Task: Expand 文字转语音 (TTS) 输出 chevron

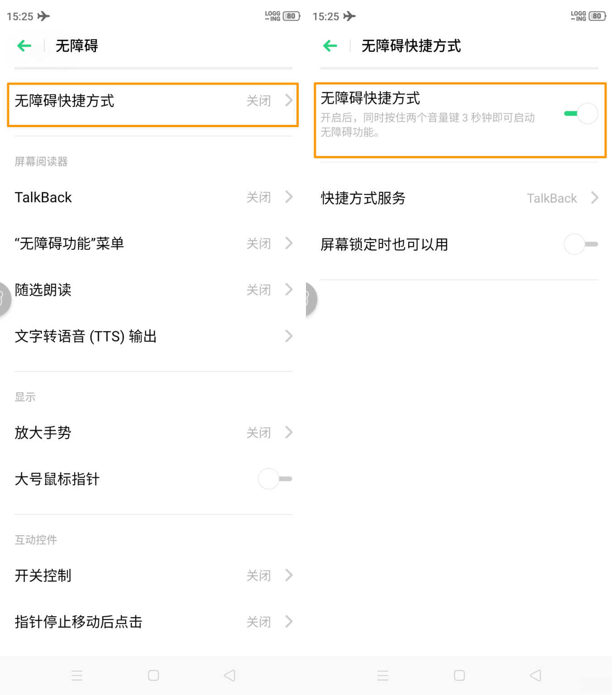Action: [x=289, y=336]
